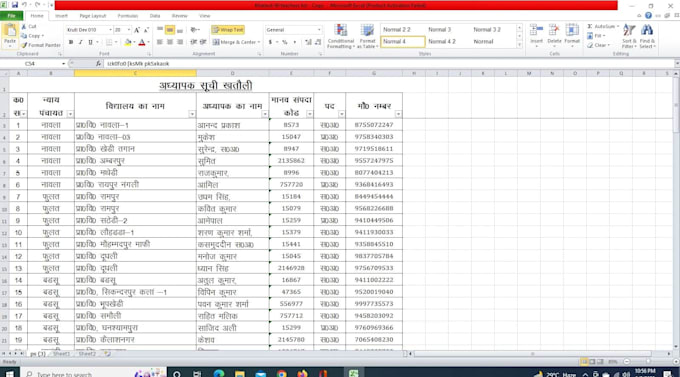
Task: Toggle Center text alignment
Action: (x=170, y=42)
